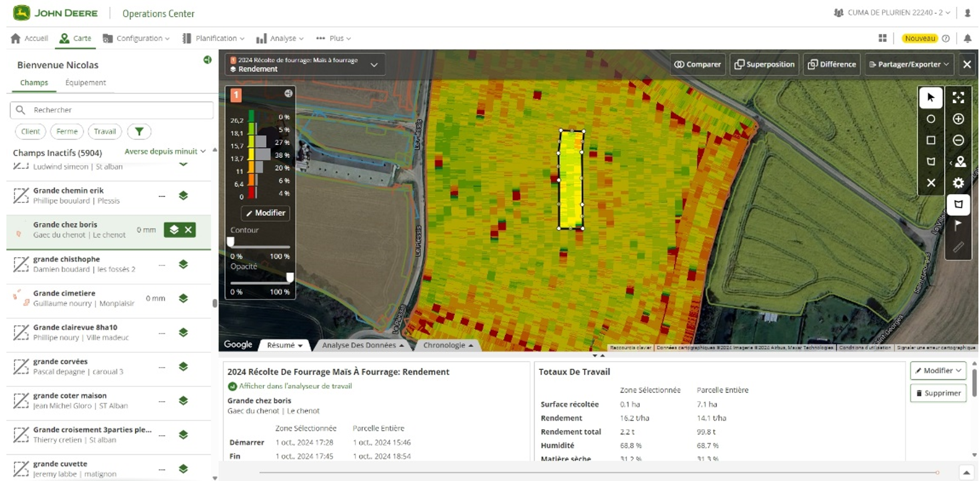The width and height of the screenshot is (980, 481).
Task: Select the grande cuvette field row
Action: tap(109, 469)
